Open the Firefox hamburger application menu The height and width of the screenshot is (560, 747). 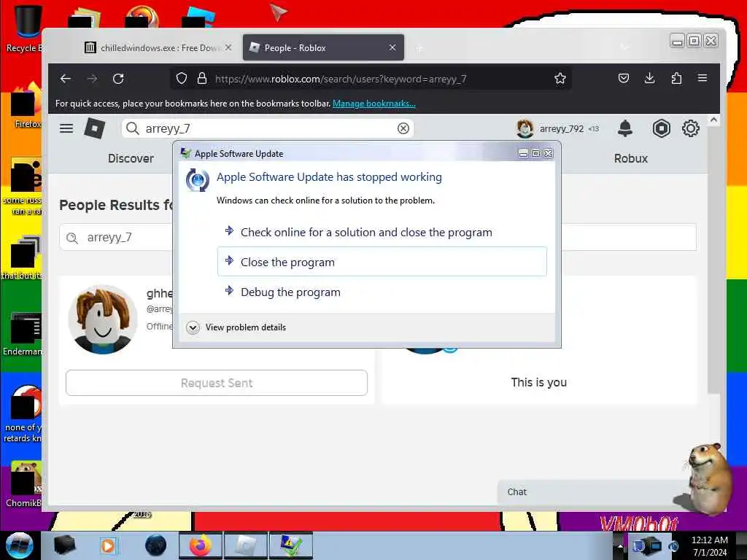coord(703,78)
